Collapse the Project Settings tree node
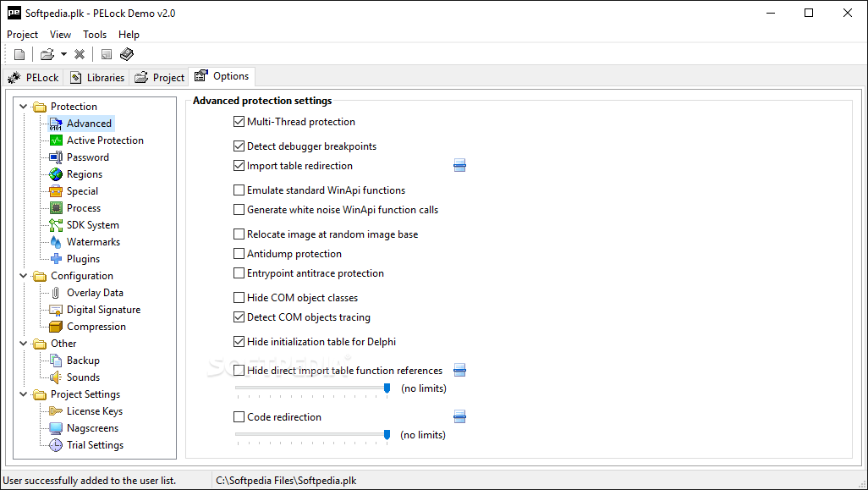The height and width of the screenshot is (490, 868). coord(23,394)
